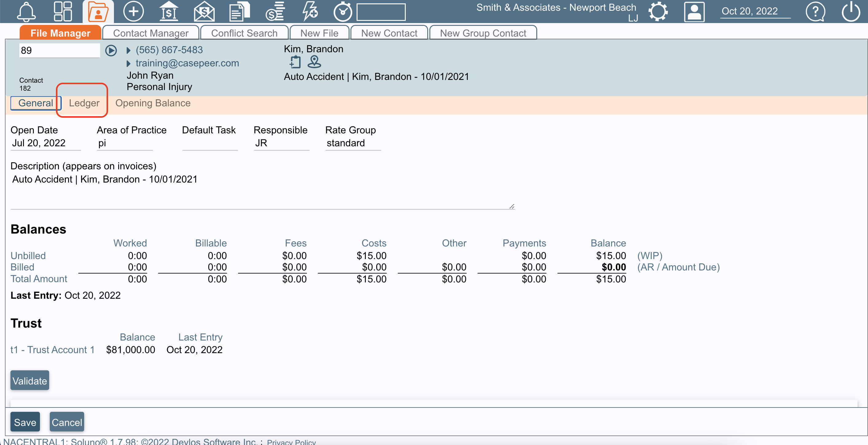This screenshot has width=868, height=445.
Task: Open the dashboard grid icon
Action: tap(63, 12)
